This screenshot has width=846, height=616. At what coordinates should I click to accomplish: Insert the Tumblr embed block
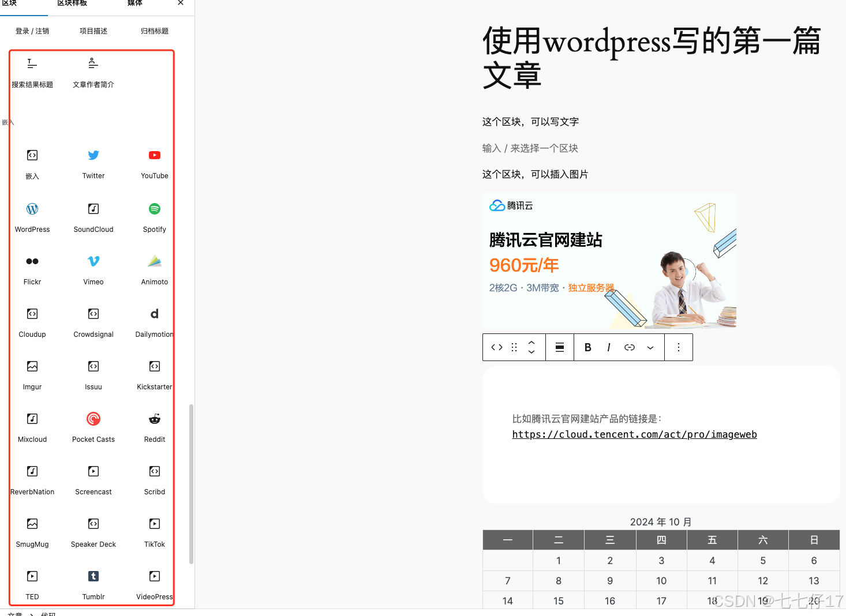tap(93, 585)
